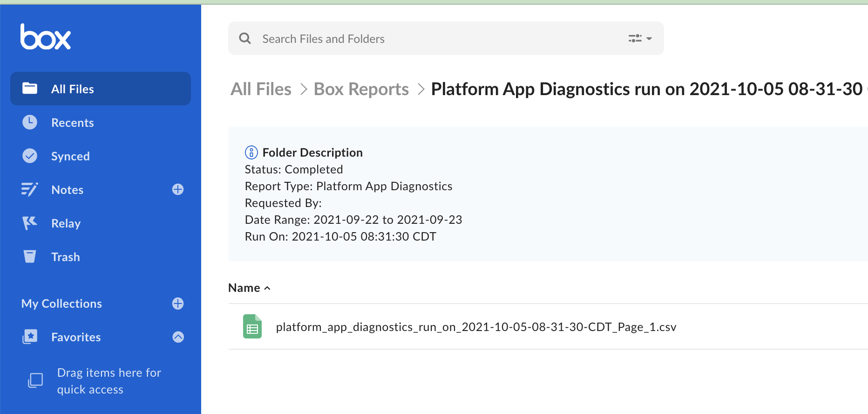Viewport: 868px width, 414px height.
Task: Click 'Folder Description' heading text
Action: click(x=312, y=152)
